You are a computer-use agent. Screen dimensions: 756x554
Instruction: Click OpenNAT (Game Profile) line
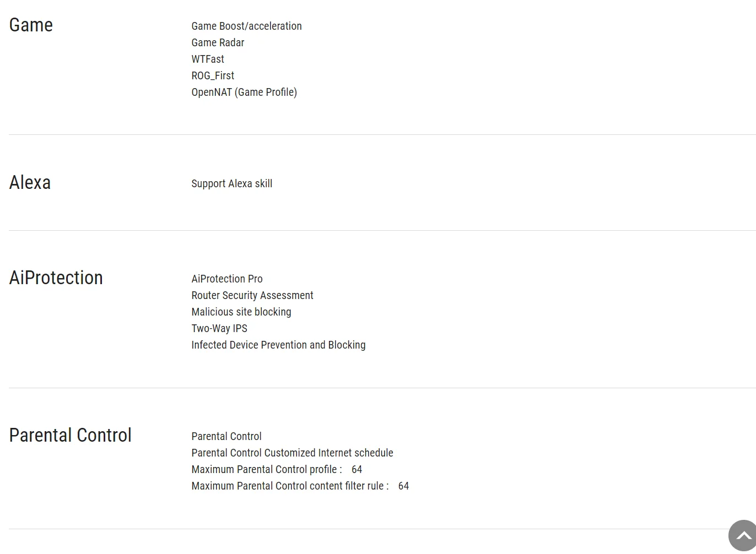click(244, 92)
